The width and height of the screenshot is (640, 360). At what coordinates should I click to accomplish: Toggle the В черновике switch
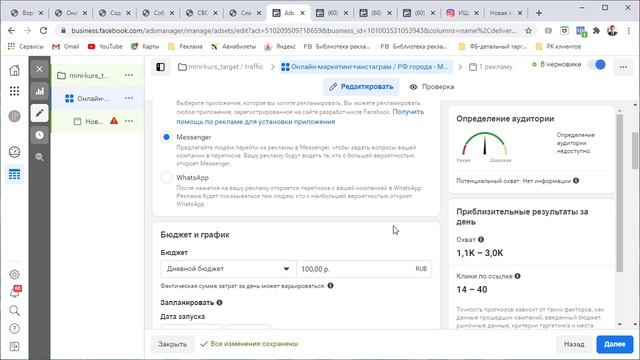tap(597, 64)
